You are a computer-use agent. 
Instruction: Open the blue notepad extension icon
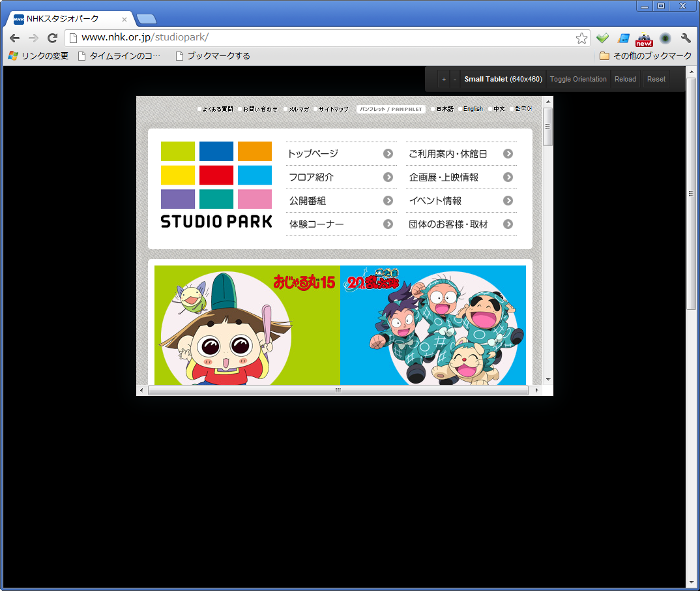point(623,38)
